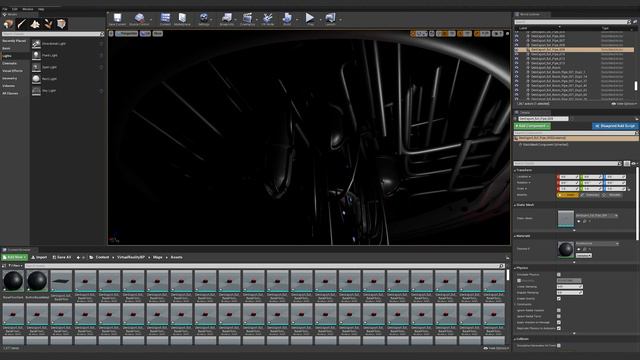Pick the Spot Light icon
This screenshot has height=360, width=640.
coord(36,67)
